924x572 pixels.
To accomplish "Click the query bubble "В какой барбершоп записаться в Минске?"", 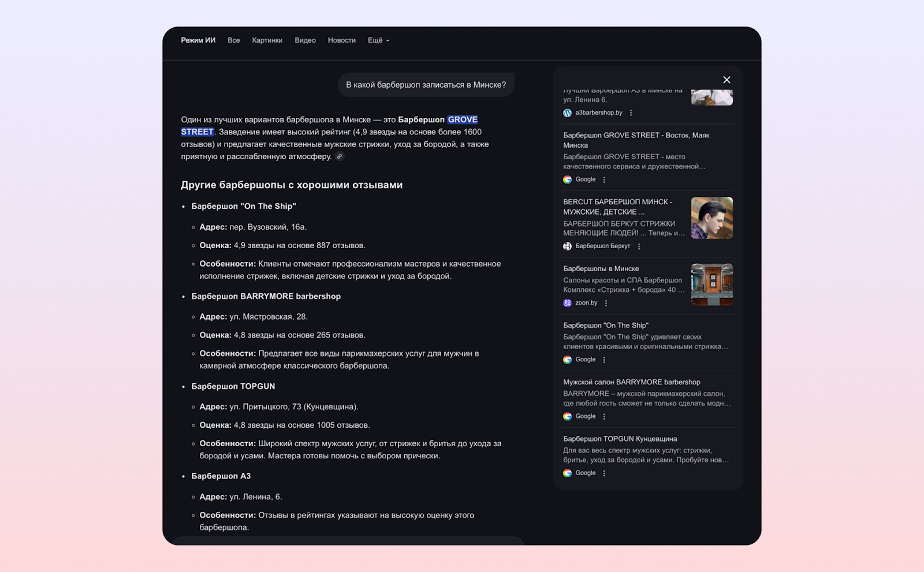I will click(426, 85).
